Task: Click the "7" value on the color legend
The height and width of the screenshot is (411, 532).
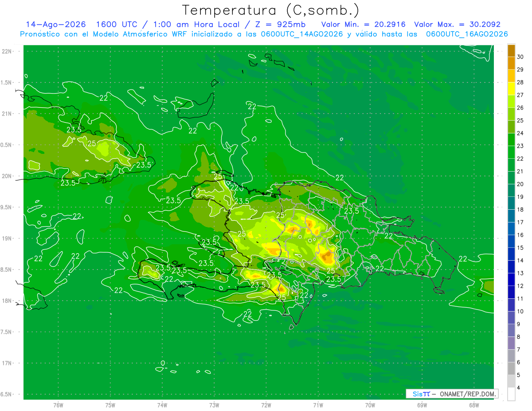Action: (519, 350)
